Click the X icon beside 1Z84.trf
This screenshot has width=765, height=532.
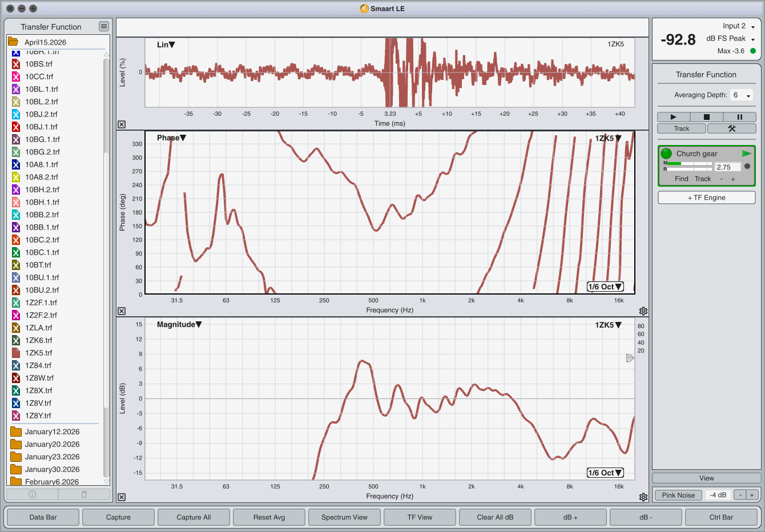16,365
